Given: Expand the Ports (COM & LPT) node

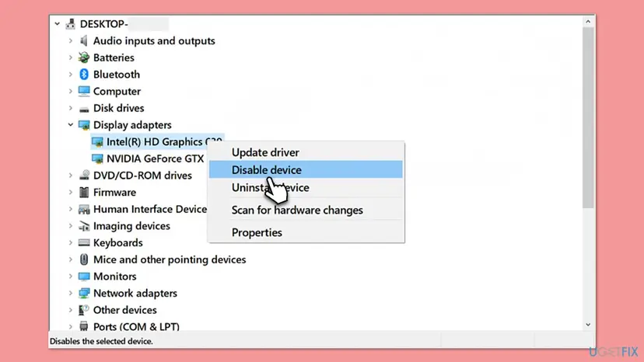Looking at the screenshot, I should [x=71, y=327].
